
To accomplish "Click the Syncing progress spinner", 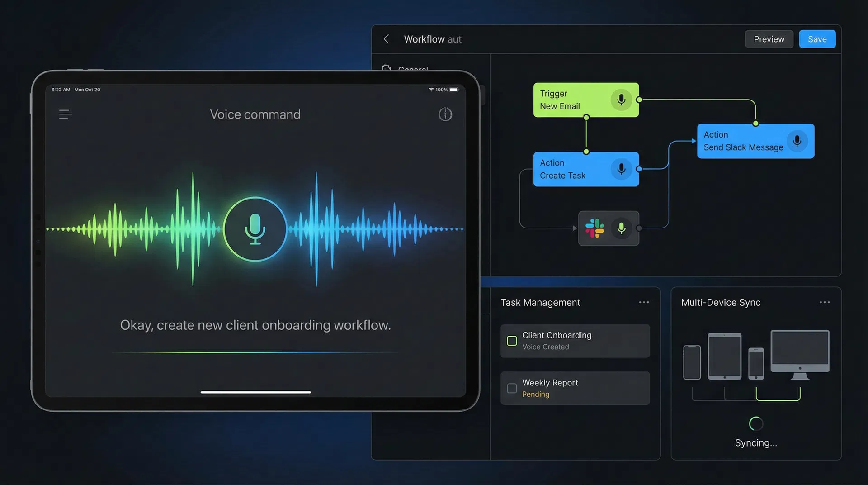I will point(755,423).
